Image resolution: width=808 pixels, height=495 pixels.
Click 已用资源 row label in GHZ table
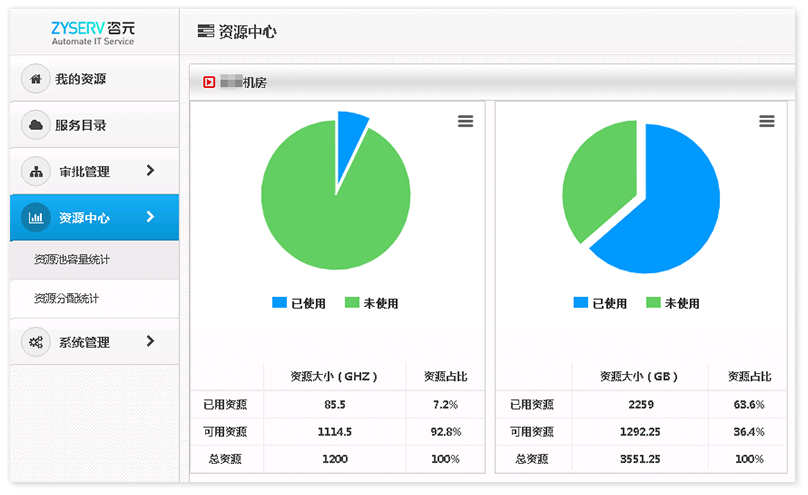coord(225,404)
